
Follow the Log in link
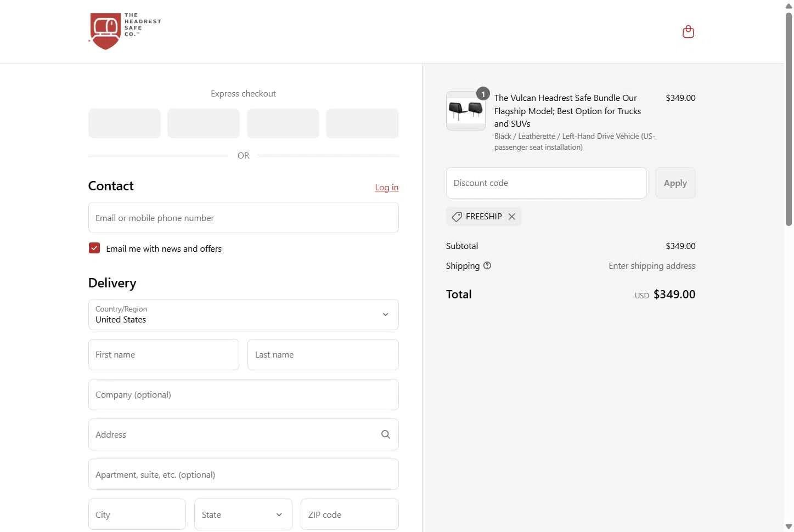tap(387, 188)
